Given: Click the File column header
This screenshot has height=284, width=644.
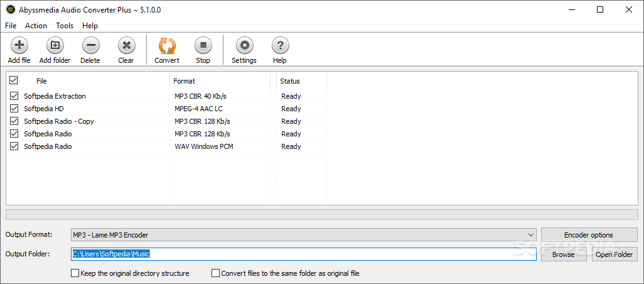Looking at the screenshot, I should [x=88, y=81].
